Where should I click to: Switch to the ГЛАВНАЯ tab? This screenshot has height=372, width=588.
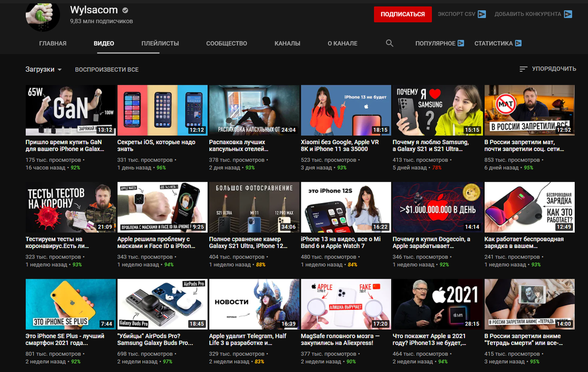53,43
